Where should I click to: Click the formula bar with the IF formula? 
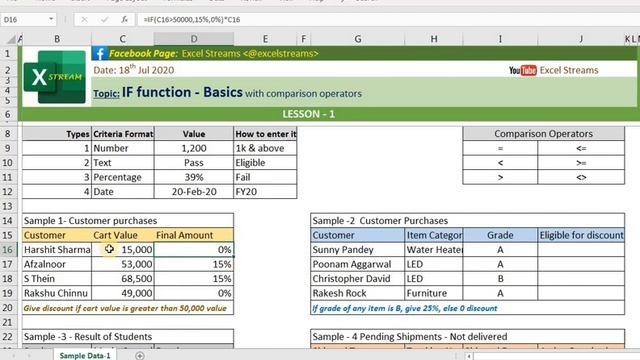coord(388,19)
